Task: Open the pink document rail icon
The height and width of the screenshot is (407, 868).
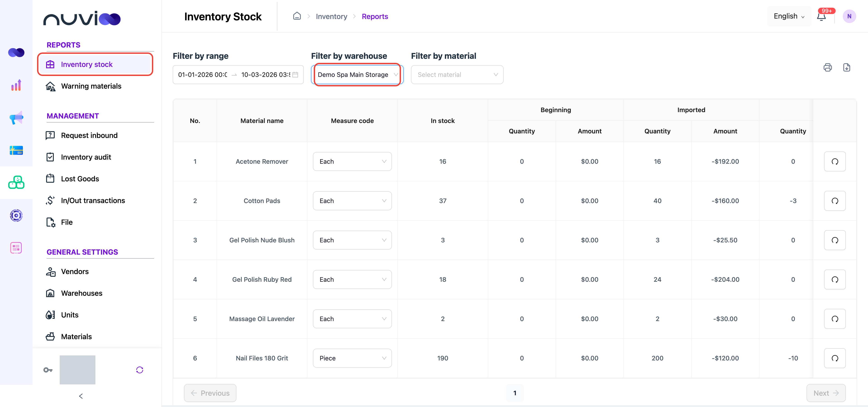Action: click(16, 248)
